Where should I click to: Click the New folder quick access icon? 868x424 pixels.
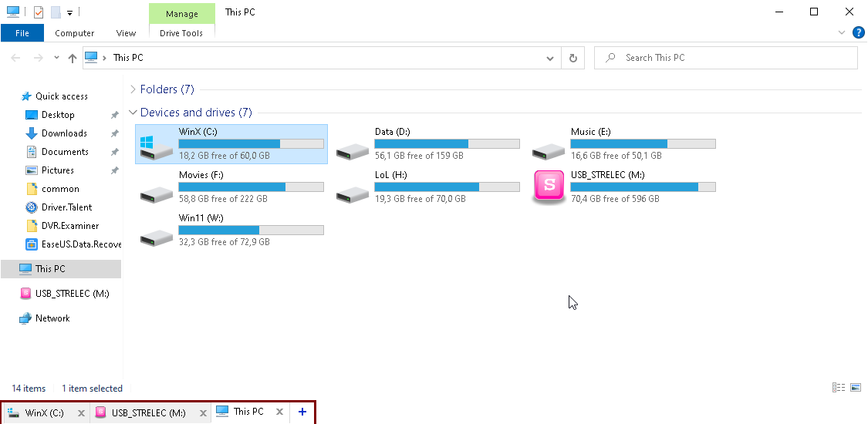coord(56,12)
